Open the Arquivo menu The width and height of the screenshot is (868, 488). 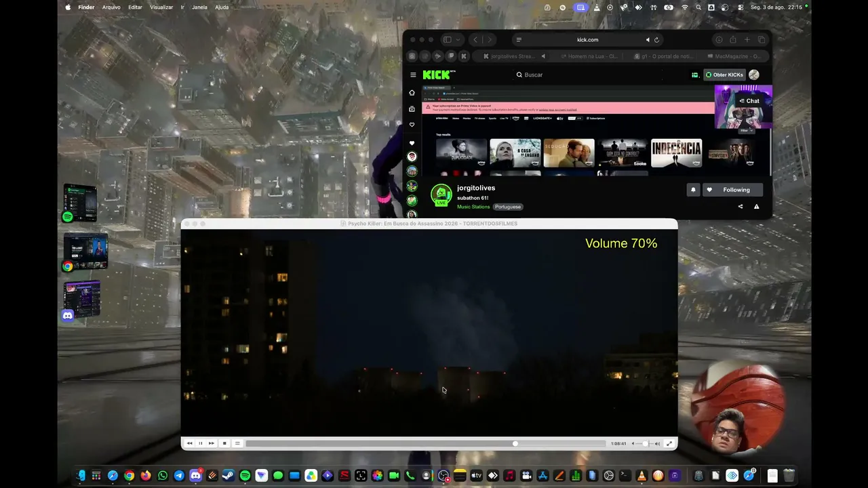coord(111,7)
